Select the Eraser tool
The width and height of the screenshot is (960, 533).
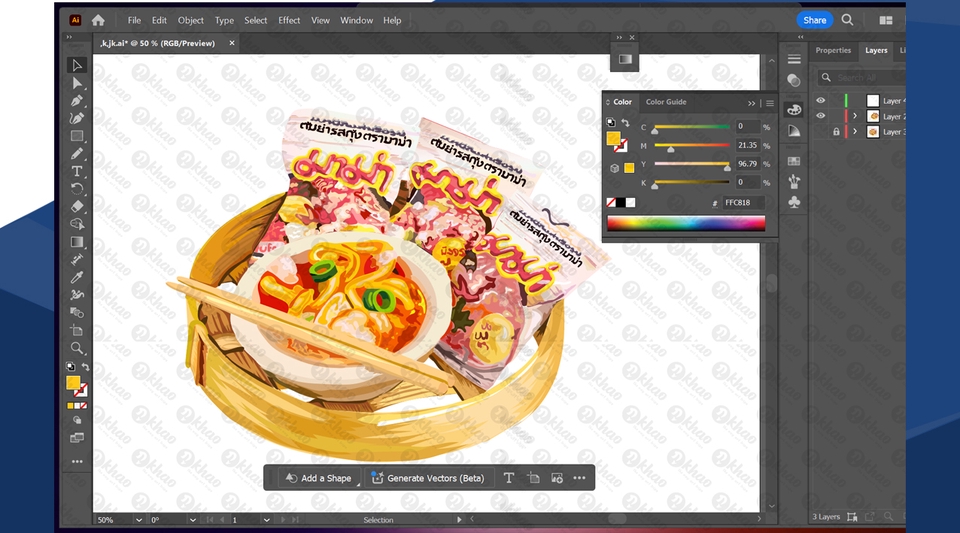(77, 206)
